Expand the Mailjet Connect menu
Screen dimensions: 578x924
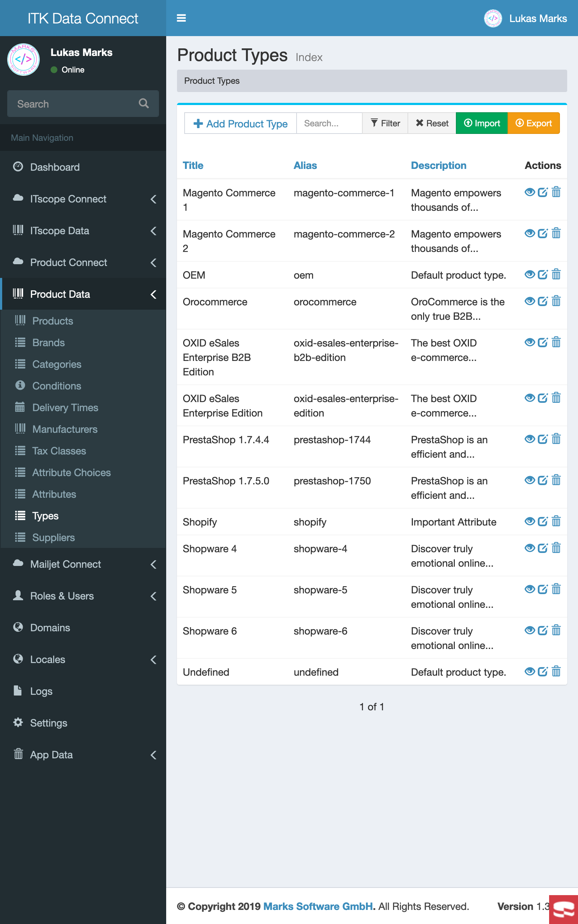coord(83,564)
